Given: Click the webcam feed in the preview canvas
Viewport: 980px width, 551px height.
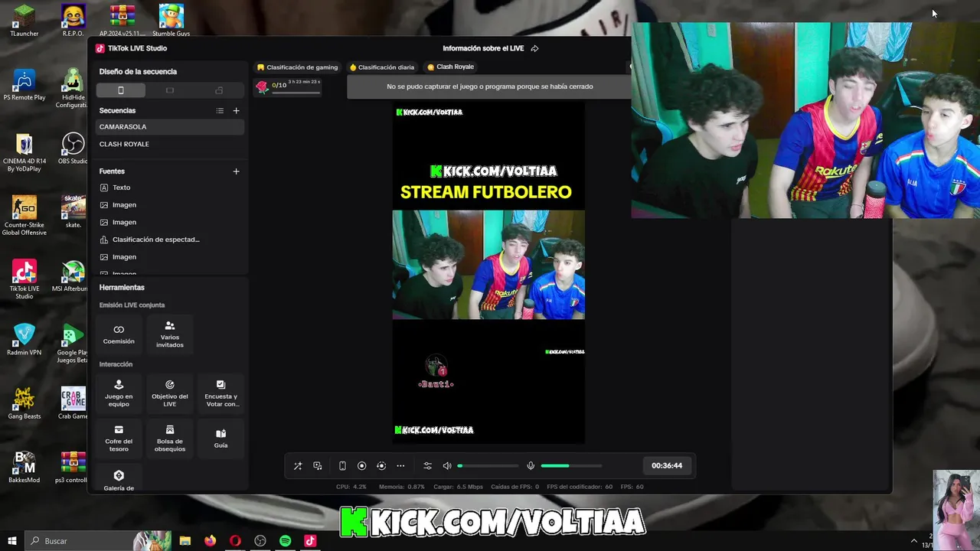Looking at the screenshot, I should point(488,265).
